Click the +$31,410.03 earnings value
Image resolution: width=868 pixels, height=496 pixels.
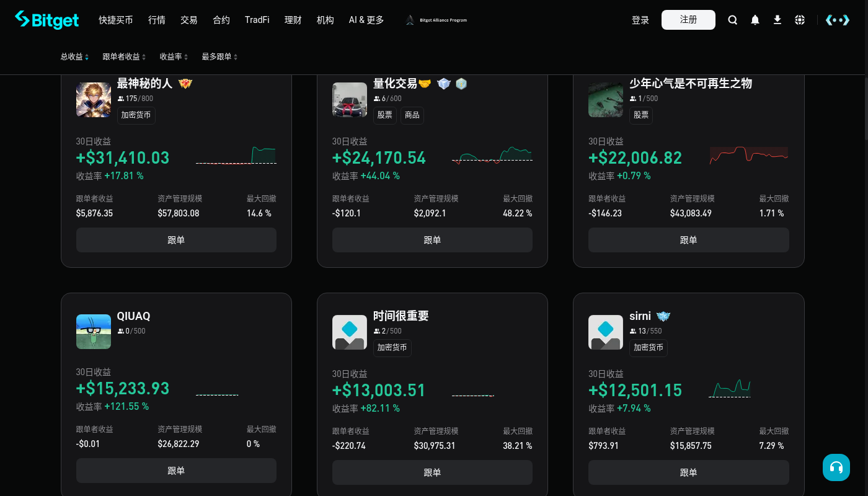point(123,157)
